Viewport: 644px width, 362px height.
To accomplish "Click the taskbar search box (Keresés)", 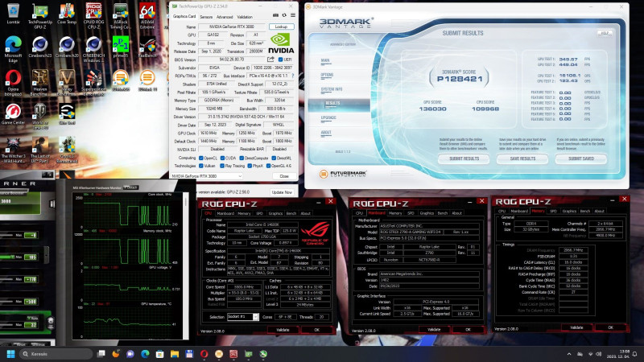I will (x=56, y=354).
